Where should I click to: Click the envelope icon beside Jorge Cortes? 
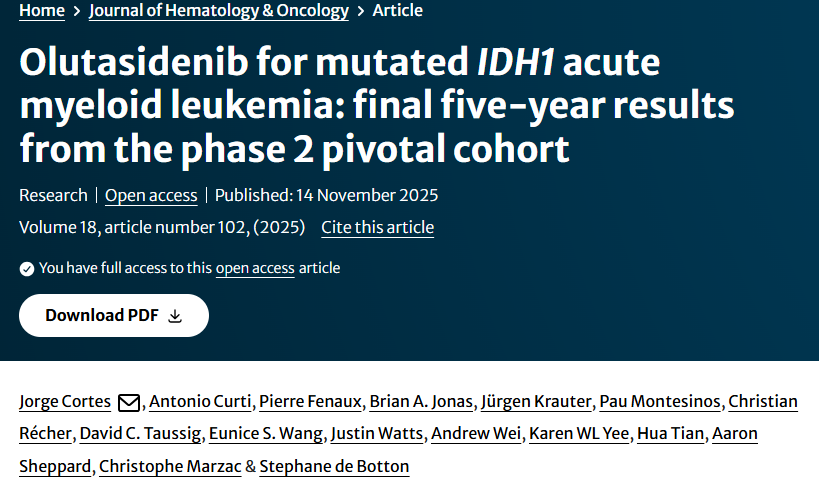[129, 403]
